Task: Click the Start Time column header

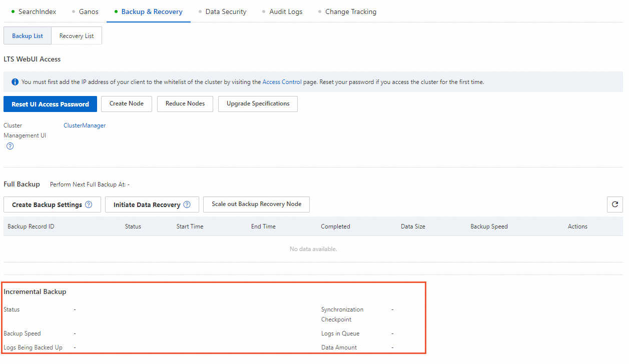Action: [x=190, y=226]
